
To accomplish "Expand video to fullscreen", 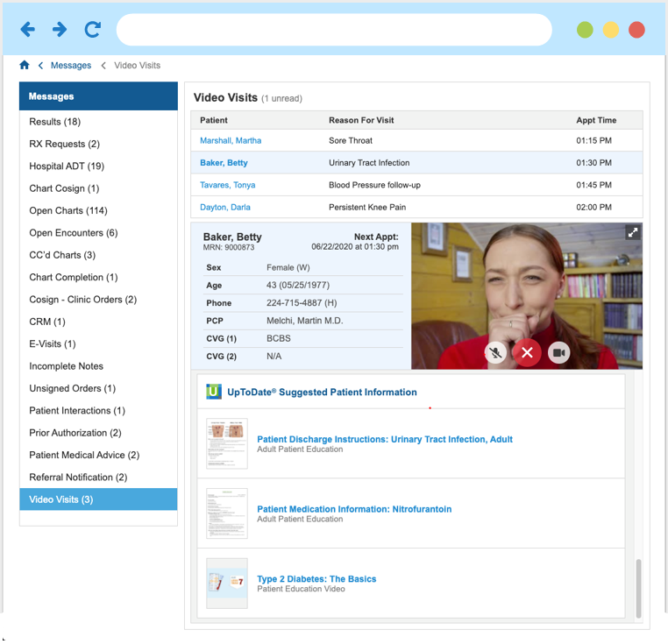I will (632, 233).
